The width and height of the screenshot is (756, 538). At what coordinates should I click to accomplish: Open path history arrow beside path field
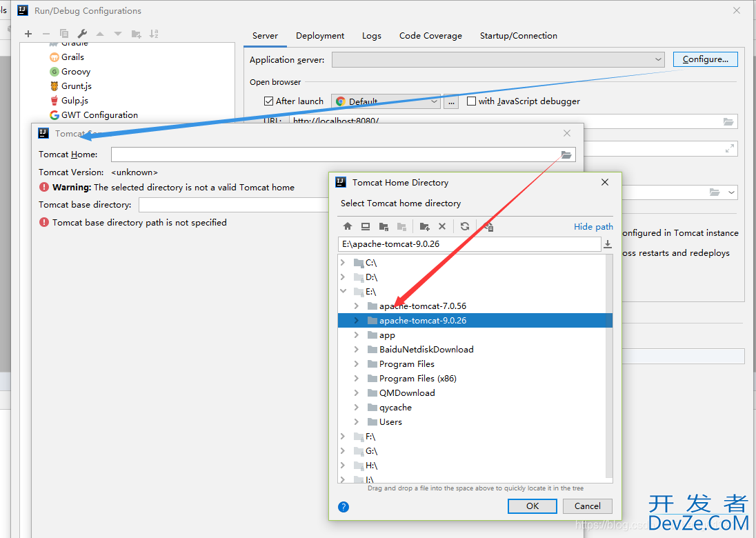point(608,244)
